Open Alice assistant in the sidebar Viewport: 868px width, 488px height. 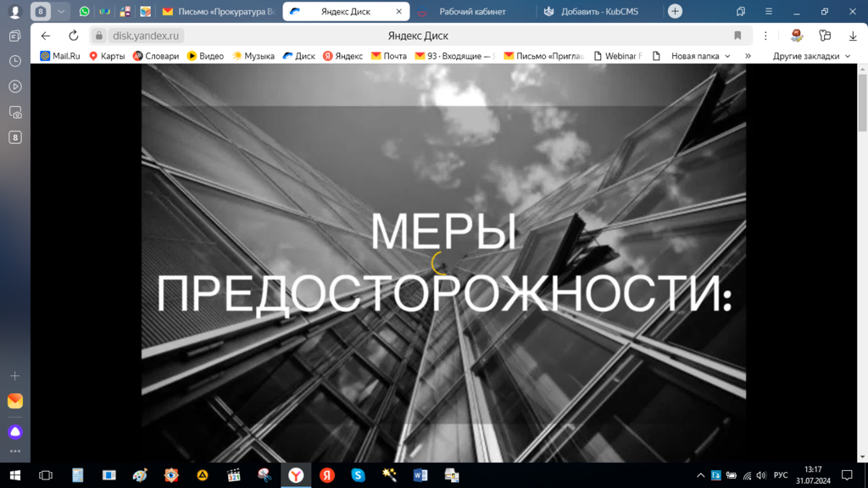pyautogui.click(x=15, y=432)
